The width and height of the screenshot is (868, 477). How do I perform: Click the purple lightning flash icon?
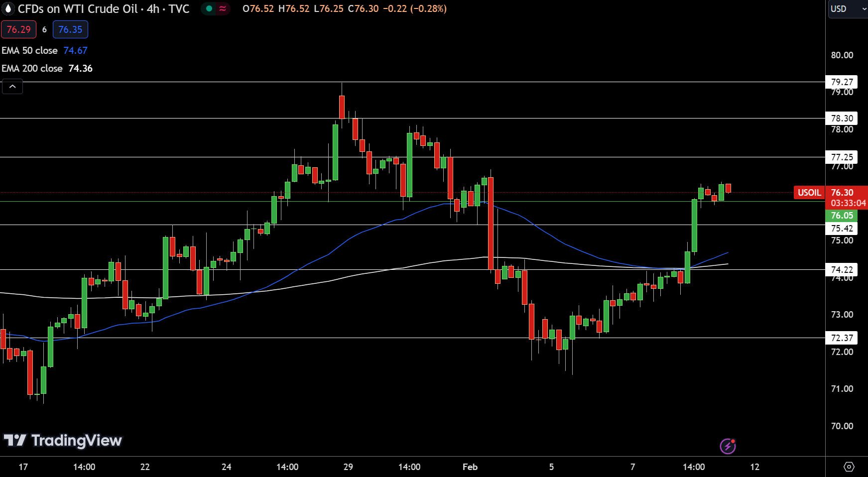728,446
